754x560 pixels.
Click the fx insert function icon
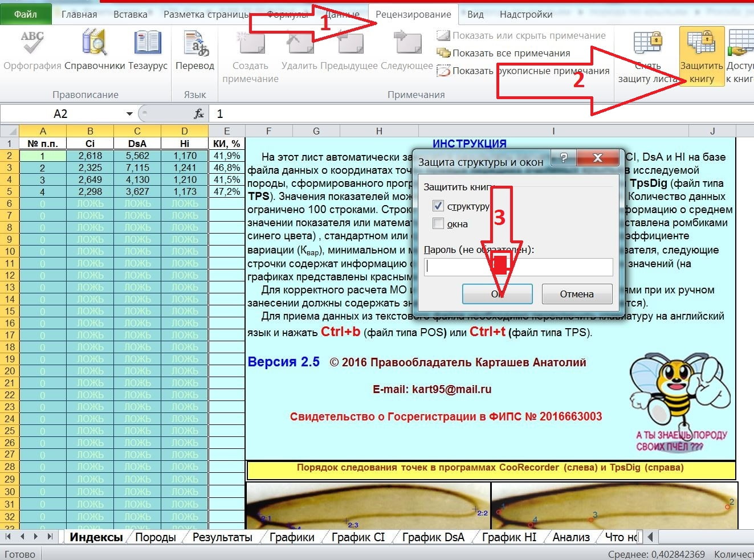[x=199, y=114]
